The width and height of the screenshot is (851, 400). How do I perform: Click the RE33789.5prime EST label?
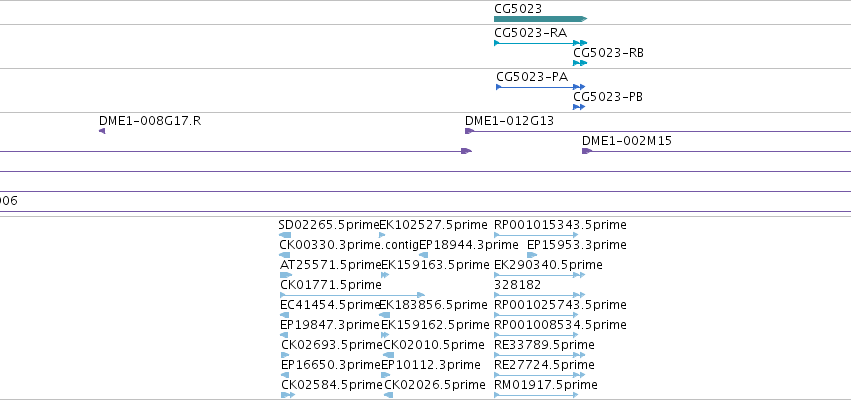click(x=544, y=345)
